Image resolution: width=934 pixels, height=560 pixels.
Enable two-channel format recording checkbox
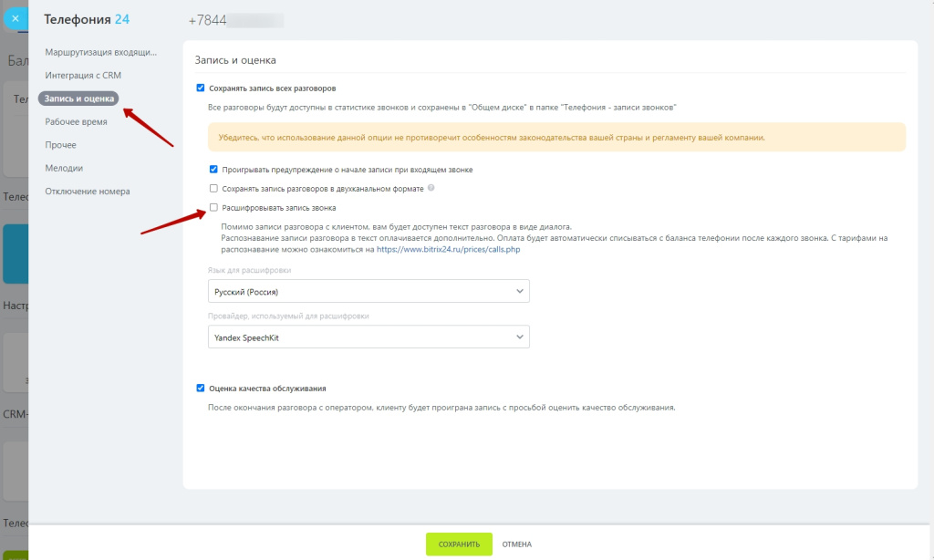(x=213, y=189)
